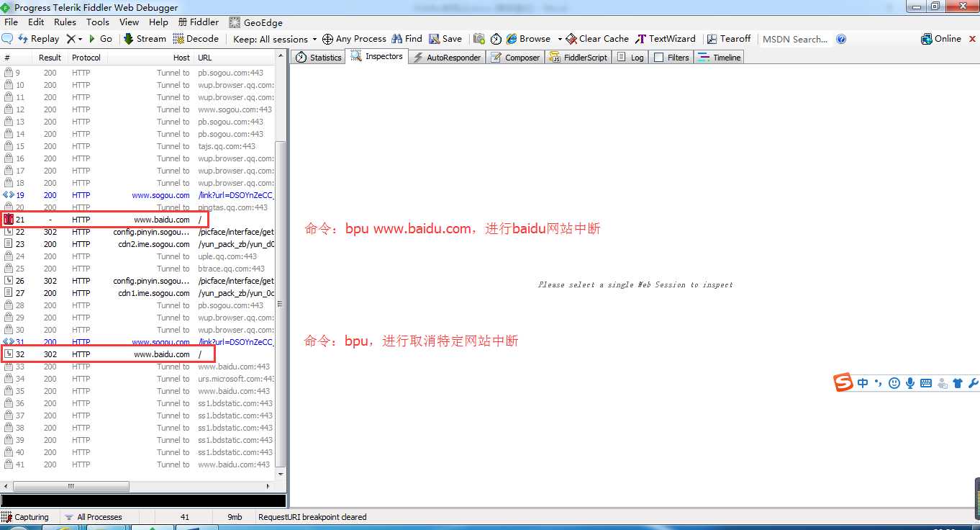Open Find sessions binoculars tool
The height and width of the screenshot is (530, 980).
tap(407, 39)
